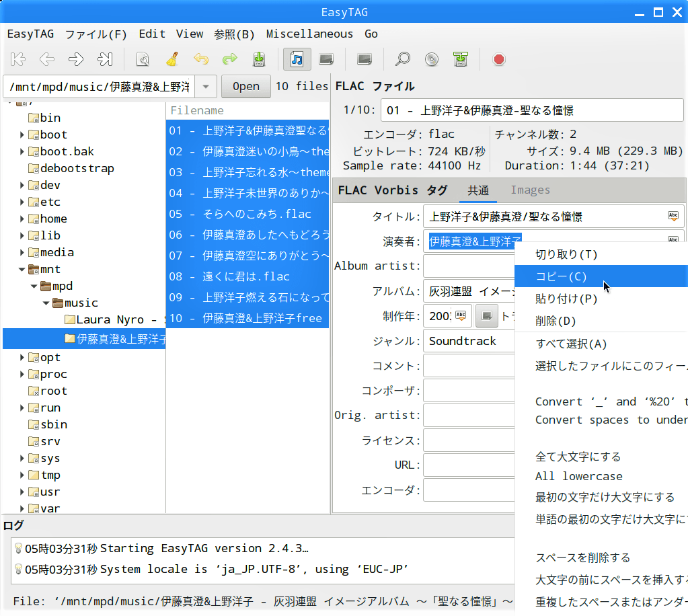Collapse the mpd folder

point(34,286)
